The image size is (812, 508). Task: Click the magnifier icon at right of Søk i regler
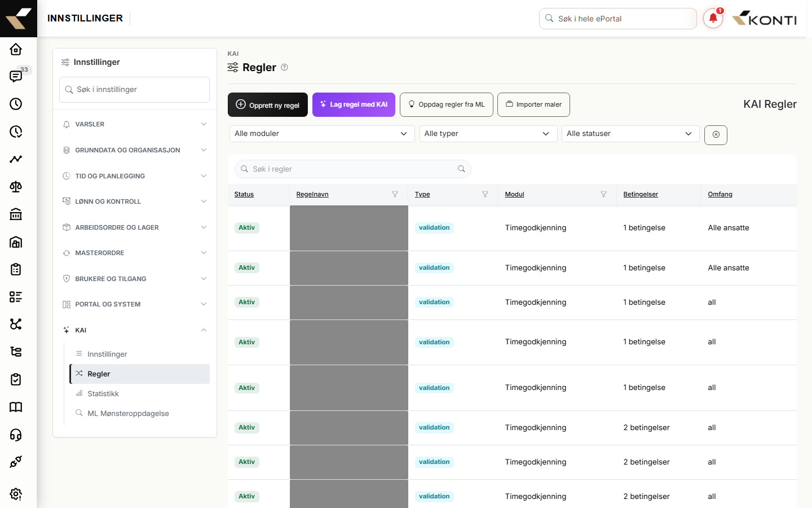coord(461,169)
